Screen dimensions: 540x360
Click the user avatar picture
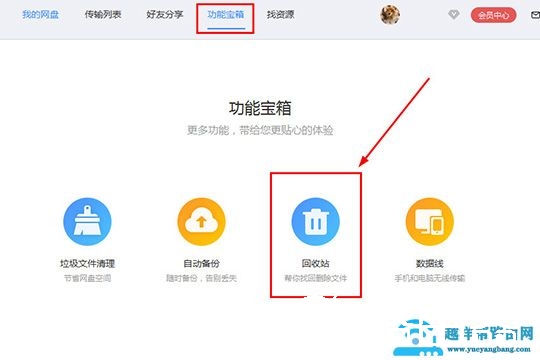390,15
